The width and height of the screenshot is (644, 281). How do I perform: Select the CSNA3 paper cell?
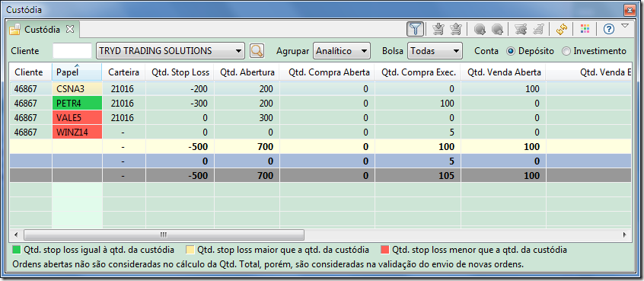pyautogui.click(x=77, y=89)
